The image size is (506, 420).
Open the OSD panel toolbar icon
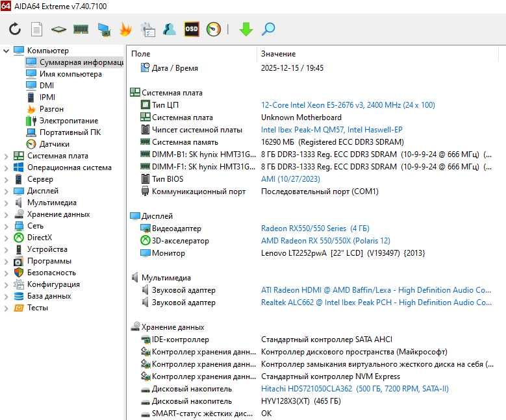click(x=192, y=29)
